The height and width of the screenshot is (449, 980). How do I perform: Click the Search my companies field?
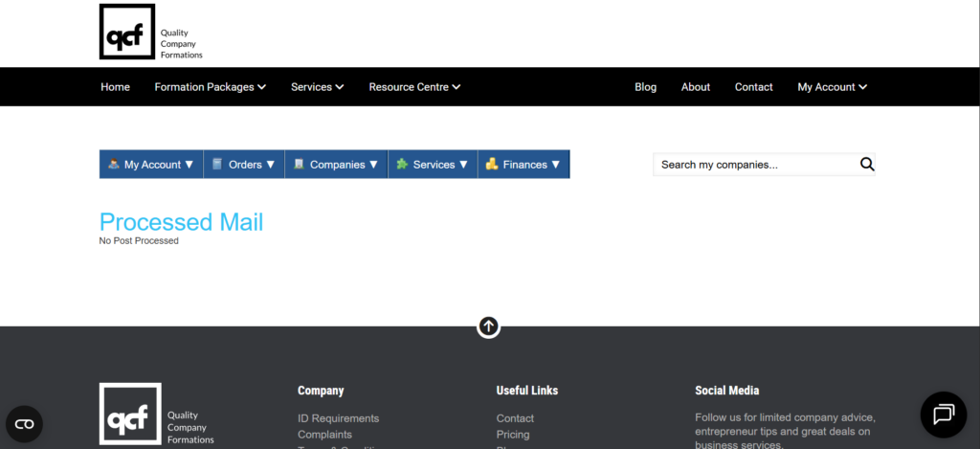[x=754, y=165]
